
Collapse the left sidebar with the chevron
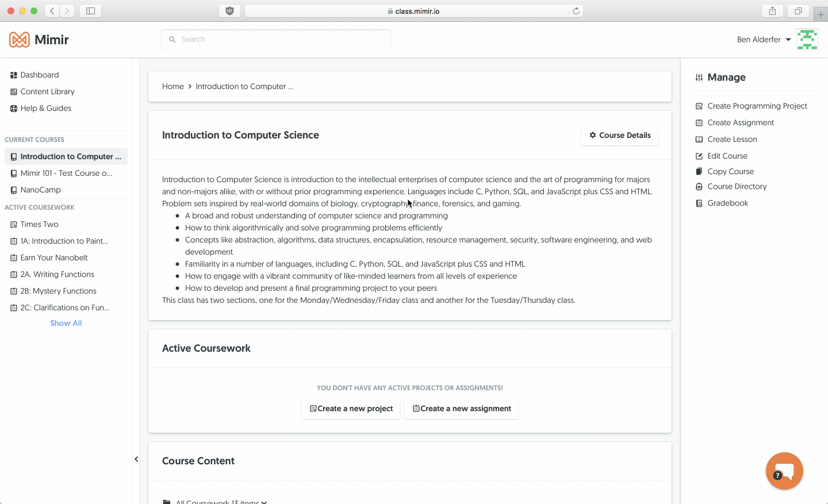point(136,459)
